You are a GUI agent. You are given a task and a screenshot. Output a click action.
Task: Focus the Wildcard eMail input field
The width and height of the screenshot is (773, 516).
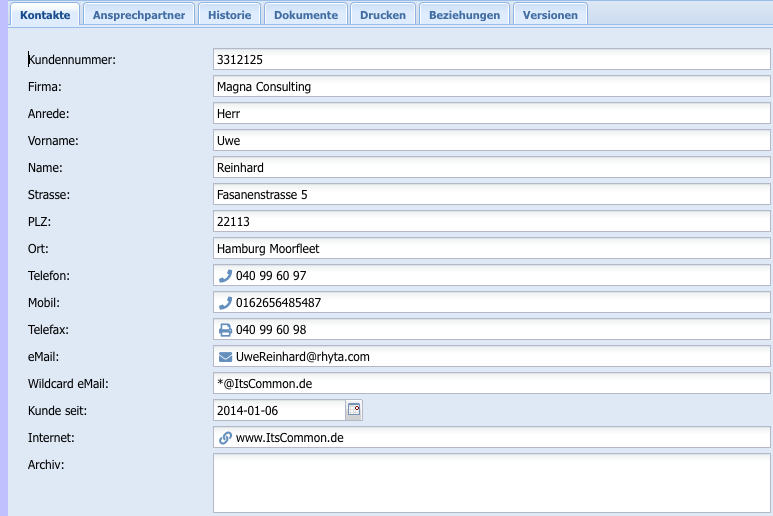(x=491, y=384)
